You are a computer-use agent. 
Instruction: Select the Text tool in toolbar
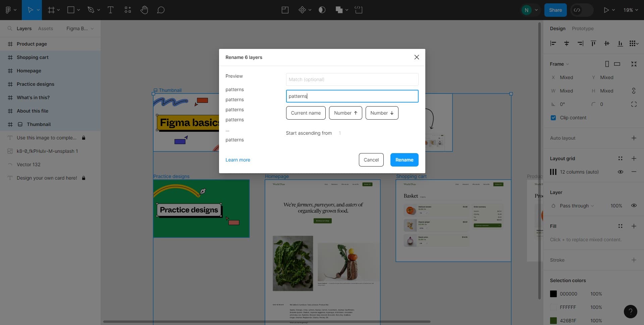click(110, 10)
